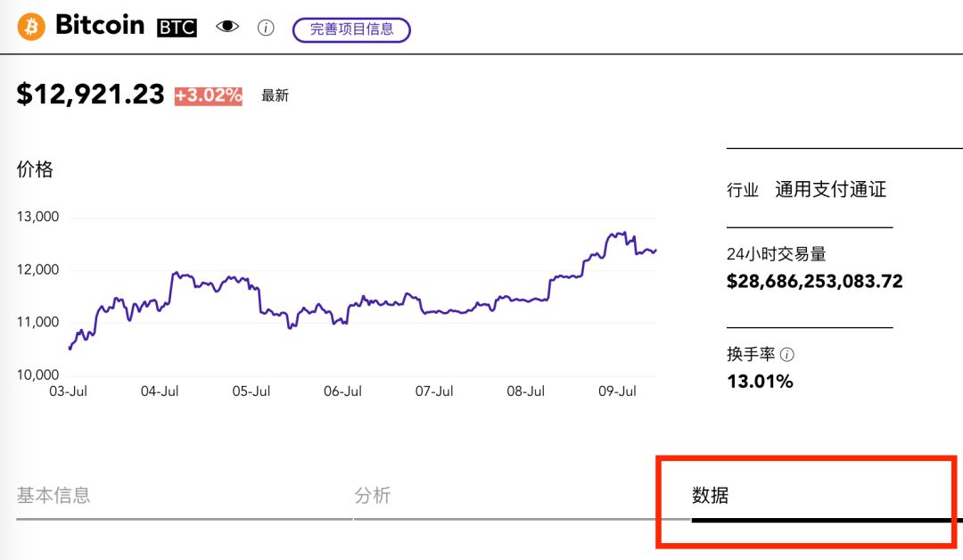Click the 10,000 y-axis label
This screenshot has width=963, height=560.
coord(37,375)
